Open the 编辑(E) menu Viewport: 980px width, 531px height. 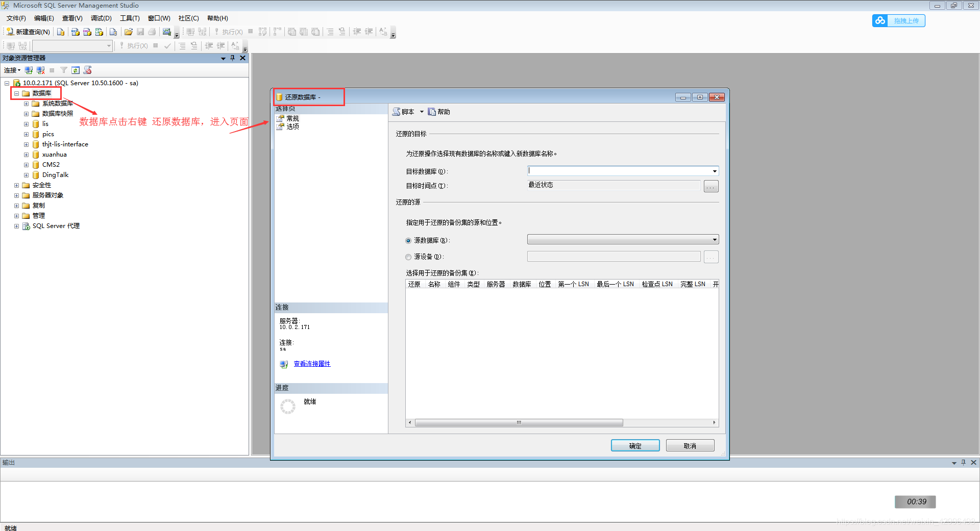click(44, 18)
